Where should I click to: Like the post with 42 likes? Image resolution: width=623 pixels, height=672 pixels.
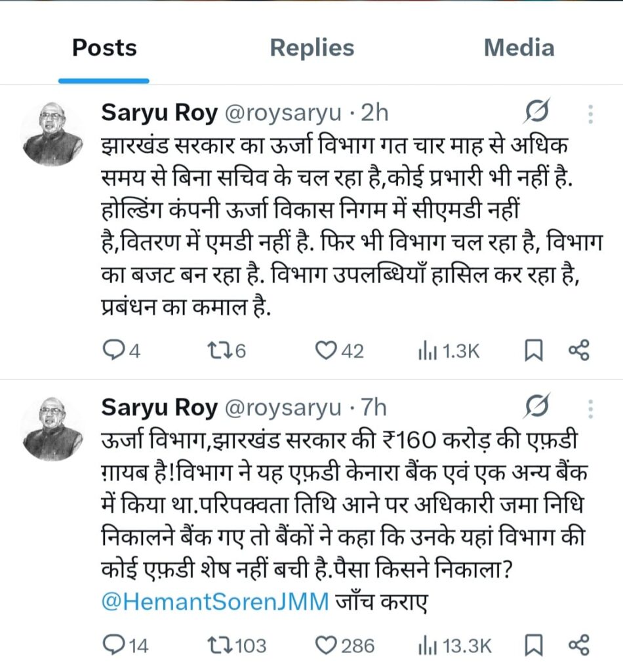[x=325, y=352]
